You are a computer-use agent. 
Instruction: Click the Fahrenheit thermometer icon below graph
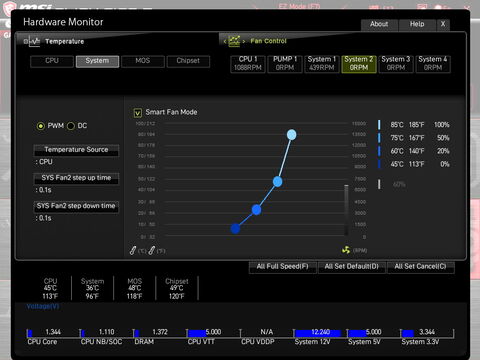[x=152, y=250]
